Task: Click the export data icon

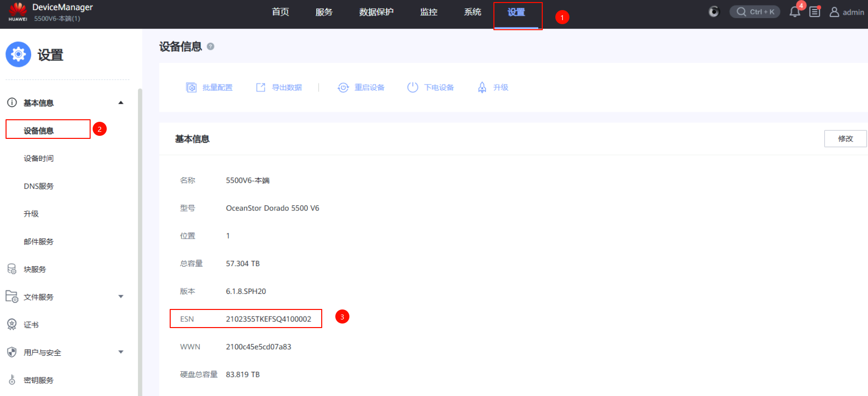Action: tap(260, 88)
